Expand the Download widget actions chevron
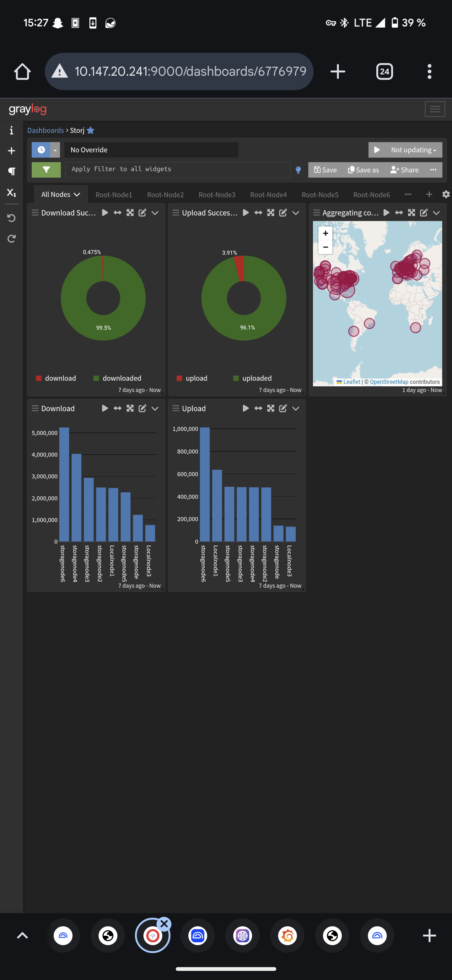Screen dimensions: 452x980 (155, 408)
